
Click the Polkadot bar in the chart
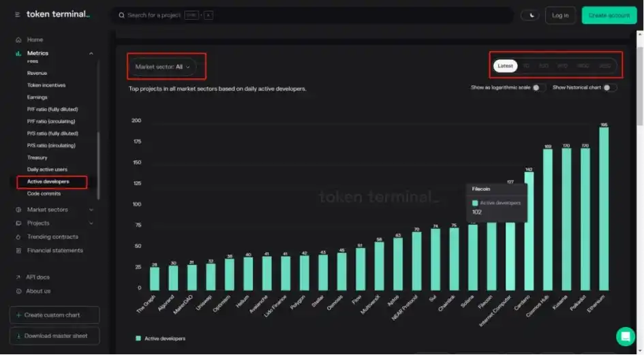[x=585, y=219]
